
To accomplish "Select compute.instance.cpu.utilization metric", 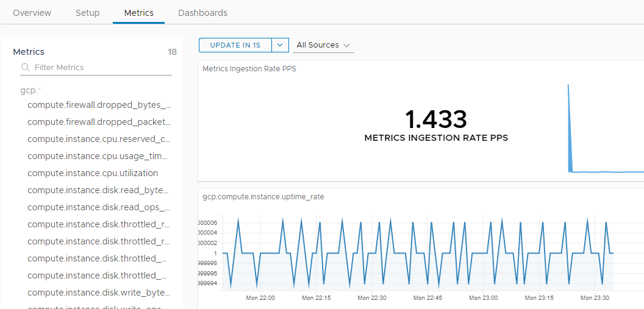I will pos(93,173).
